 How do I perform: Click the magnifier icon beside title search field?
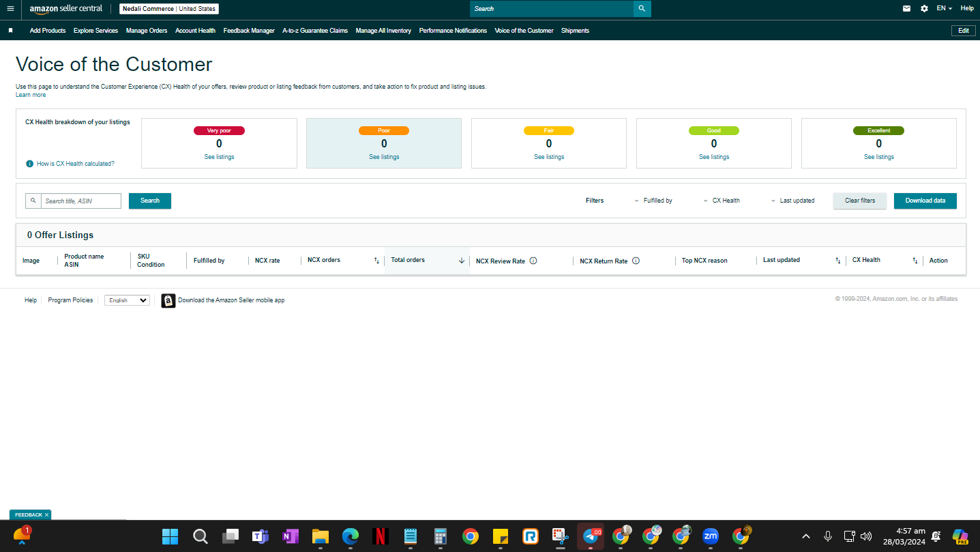[x=33, y=201]
